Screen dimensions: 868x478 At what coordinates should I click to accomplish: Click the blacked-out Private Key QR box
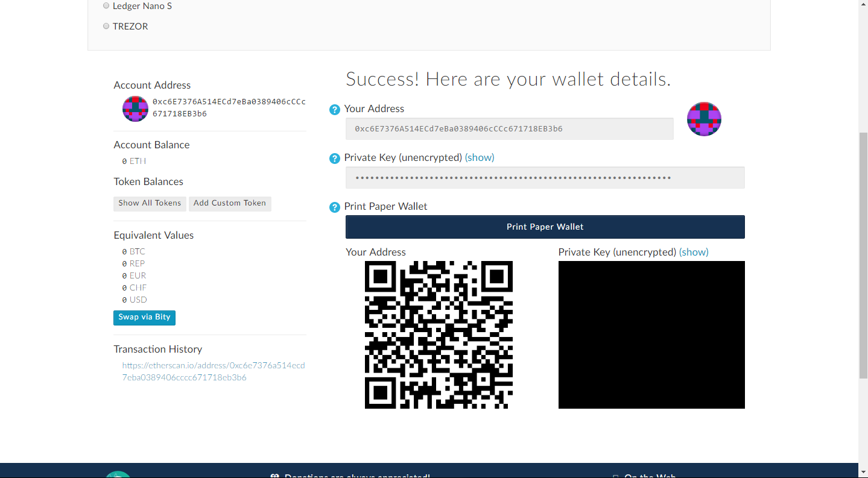click(x=651, y=335)
